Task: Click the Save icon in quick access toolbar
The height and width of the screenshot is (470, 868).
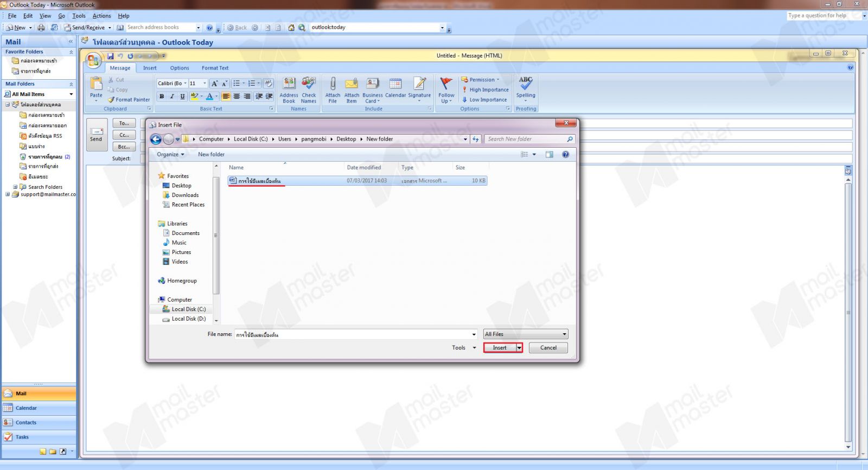Action: tap(110, 56)
